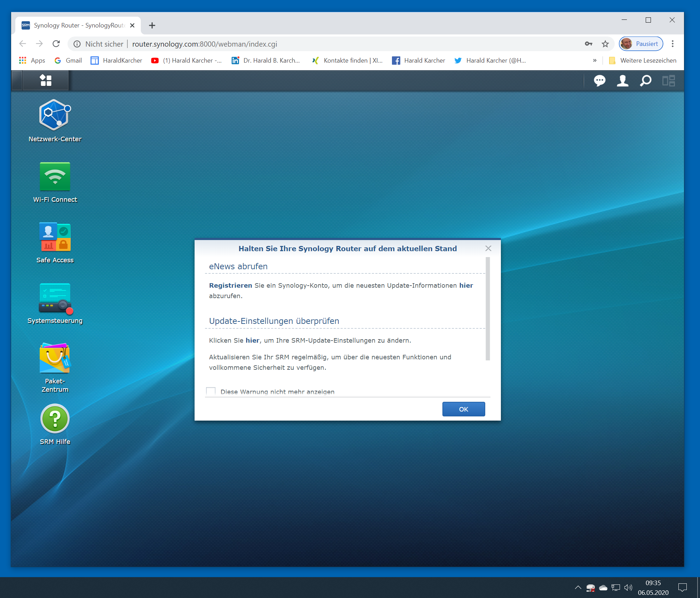Open Systemsteuerung control panel icon
Image resolution: width=700 pixels, height=598 pixels.
click(55, 298)
